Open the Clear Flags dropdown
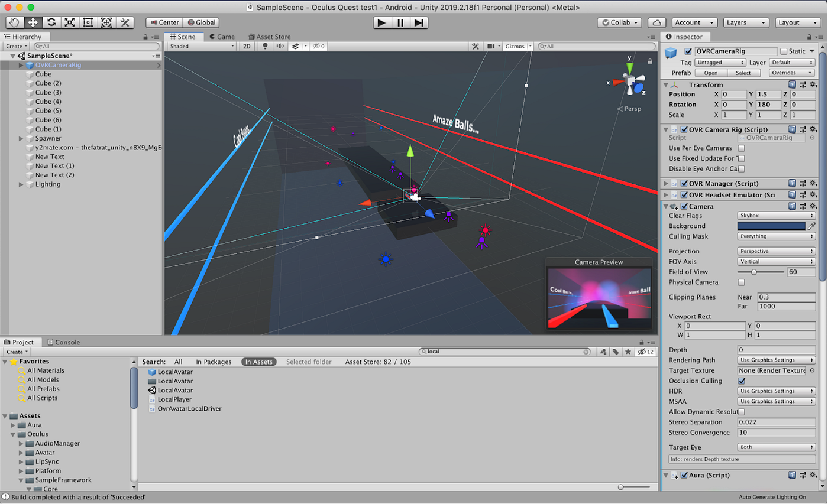Image resolution: width=828 pixels, height=504 pixels. pyautogui.click(x=776, y=215)
